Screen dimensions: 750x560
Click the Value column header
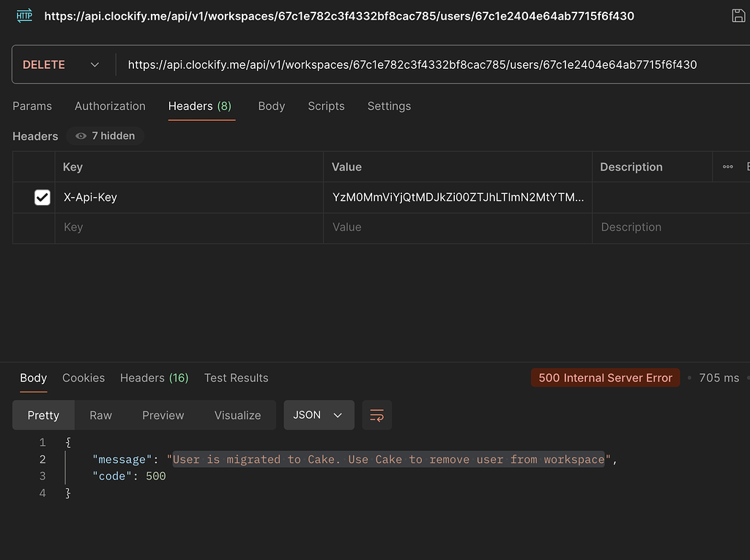[346, 167]
